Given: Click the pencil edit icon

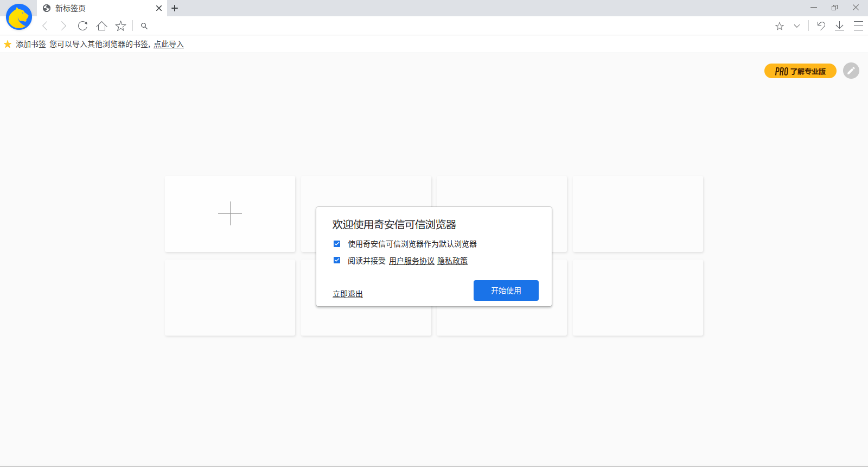Looking at the screenshot, I should (x=851, y=71).
